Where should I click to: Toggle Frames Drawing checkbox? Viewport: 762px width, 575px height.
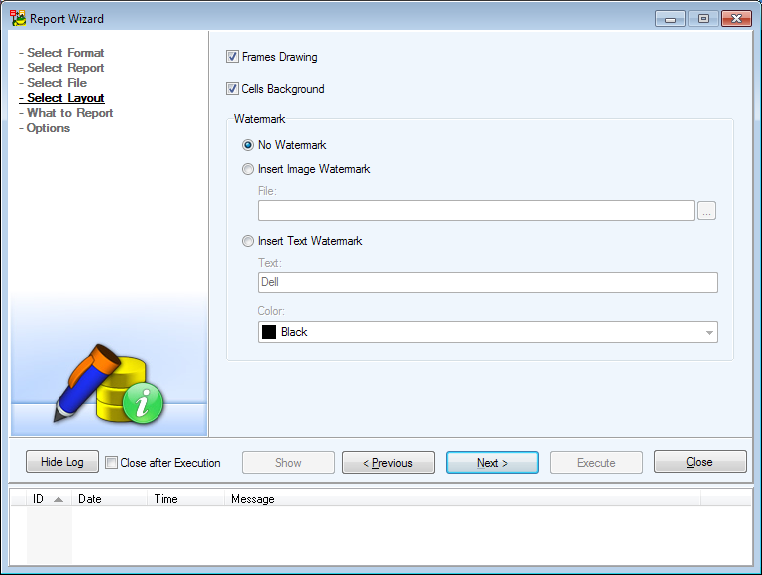[x=232, y=57]
